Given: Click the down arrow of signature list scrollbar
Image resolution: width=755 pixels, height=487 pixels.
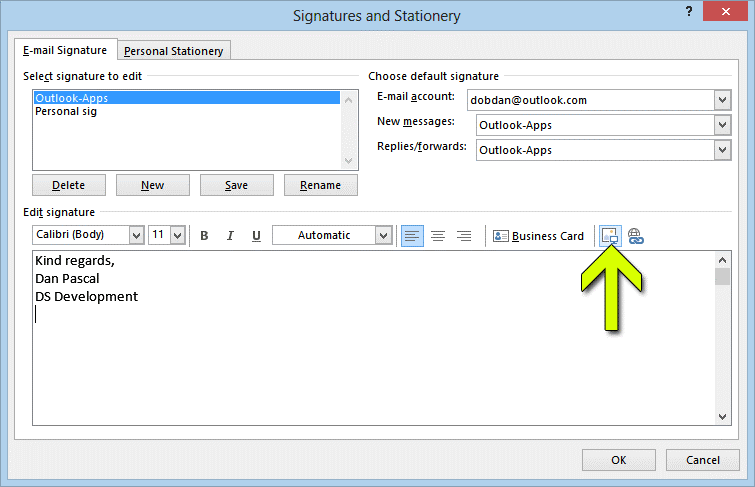Looking at the screenshot, I should click(x=349, y=160).
